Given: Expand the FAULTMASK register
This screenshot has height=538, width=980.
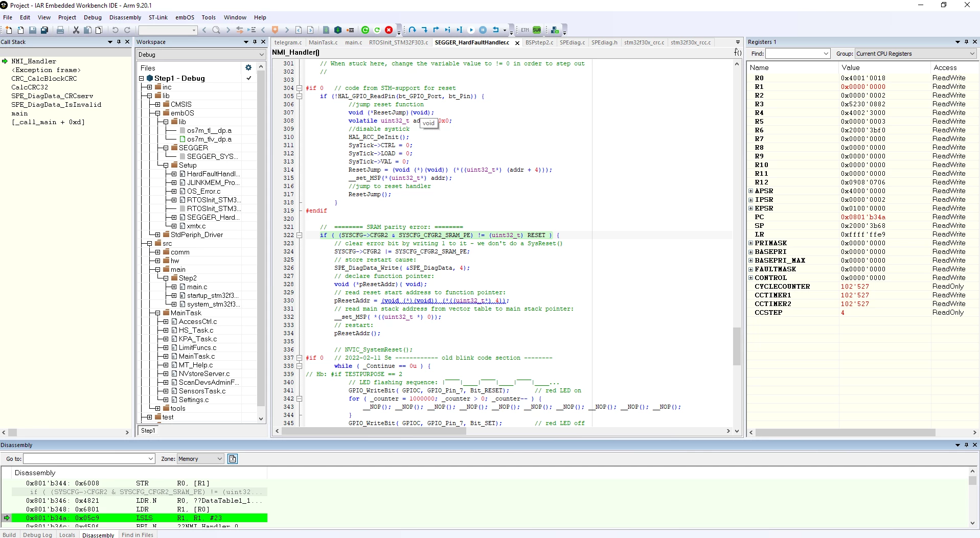Looking at the screenshot, I should pos(751,269).
